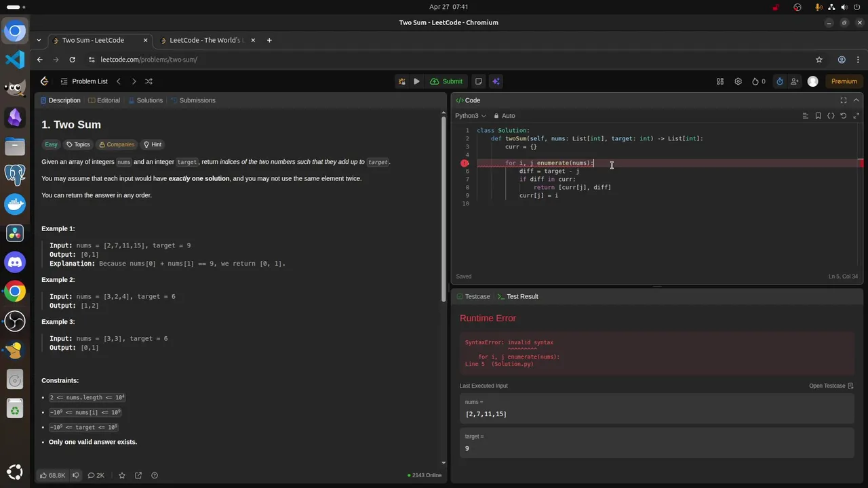Bookmark this page star icon

pos(819,60)
